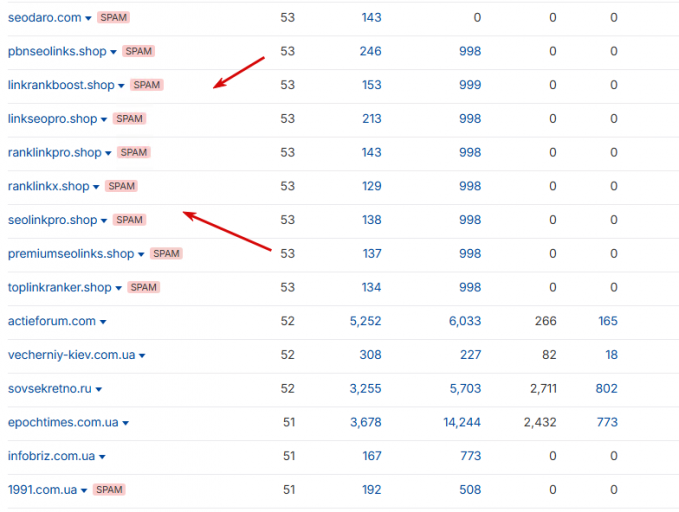
Task: Click value 138 in seolinkpro.shop row
Action: pyautogui.click(x=372, y=220)
